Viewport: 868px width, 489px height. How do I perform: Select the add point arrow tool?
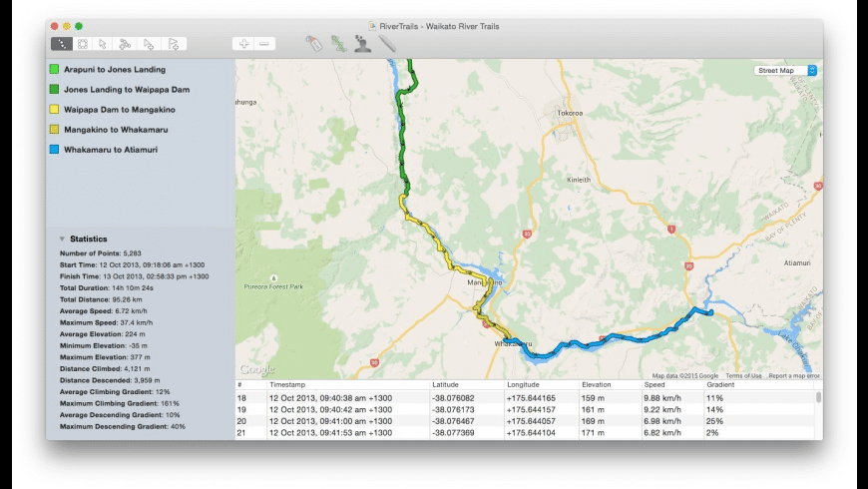pyautogui.click(x=149, y=44)
